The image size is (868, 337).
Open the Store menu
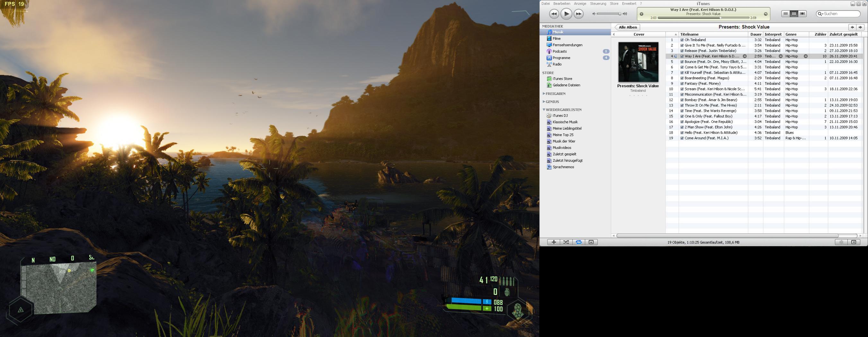tap(614, 4)
